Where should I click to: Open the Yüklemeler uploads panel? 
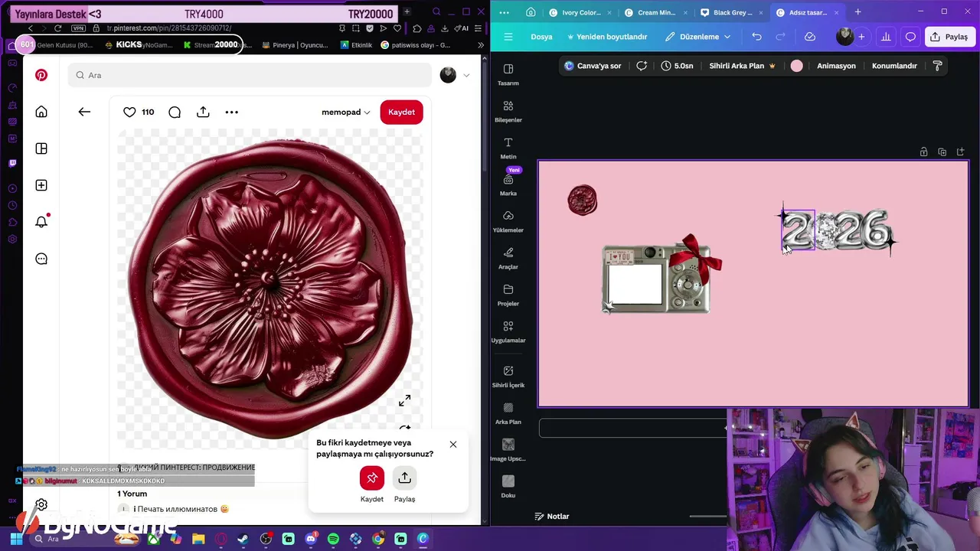(x=508, y=221)
